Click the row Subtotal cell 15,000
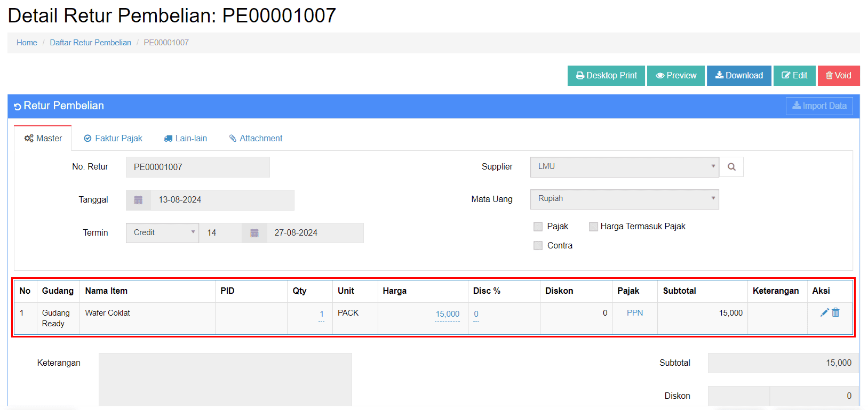Image resolution: width=868 pixels, height=410 pixels. pyautogui.click(x=703, y=318)
